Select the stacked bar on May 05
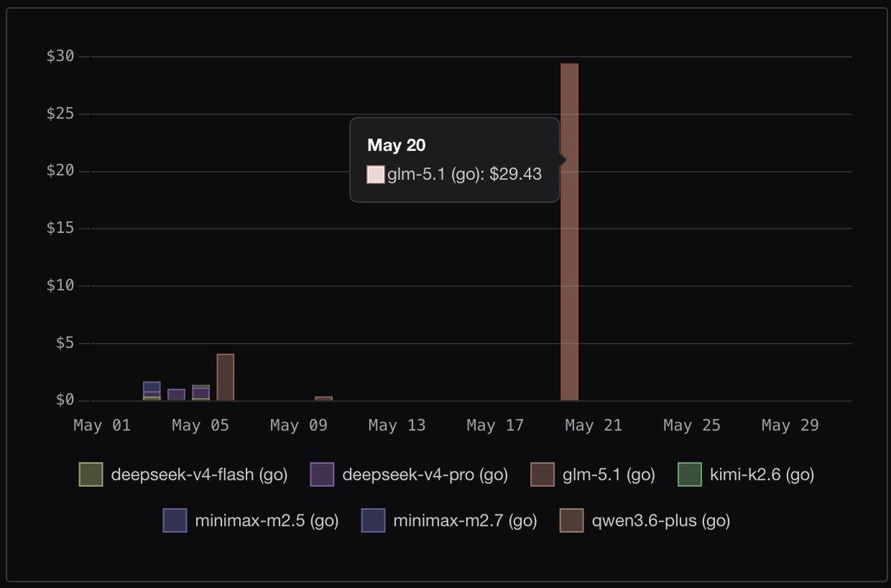Image resolution: width=891 pixels, height=588 pixels. (201, 393)
